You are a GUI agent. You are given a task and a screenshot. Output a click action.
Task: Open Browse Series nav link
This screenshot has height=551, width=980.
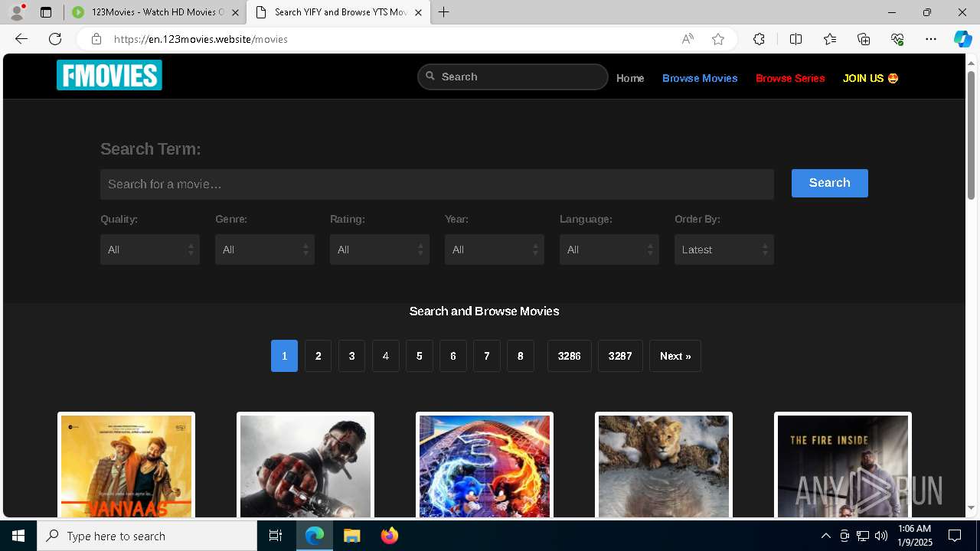(x=790, y=78)
